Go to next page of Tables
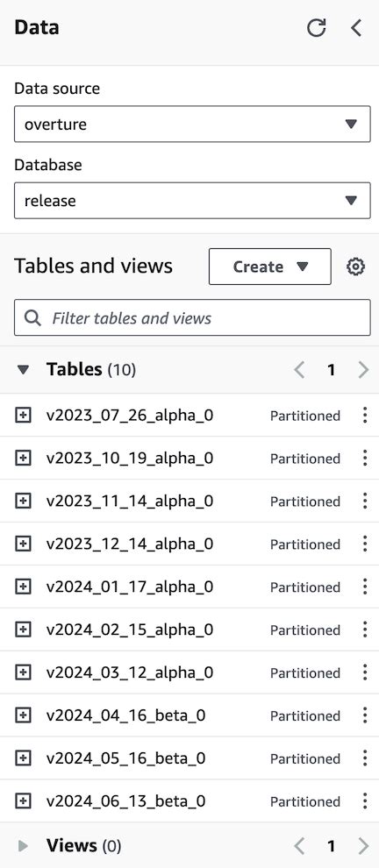The height and width of the screenshot is (868, 379). [x=363, y=370]
